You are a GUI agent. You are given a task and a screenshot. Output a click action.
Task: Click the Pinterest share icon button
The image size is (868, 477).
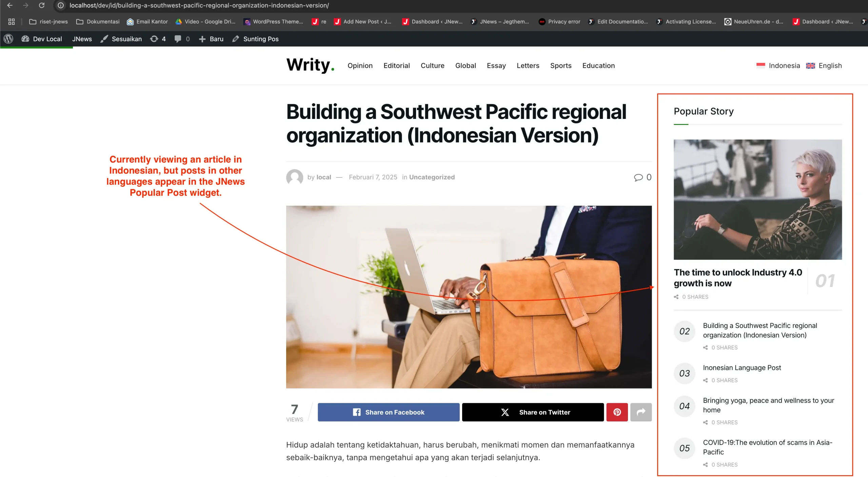pos(617,412)
